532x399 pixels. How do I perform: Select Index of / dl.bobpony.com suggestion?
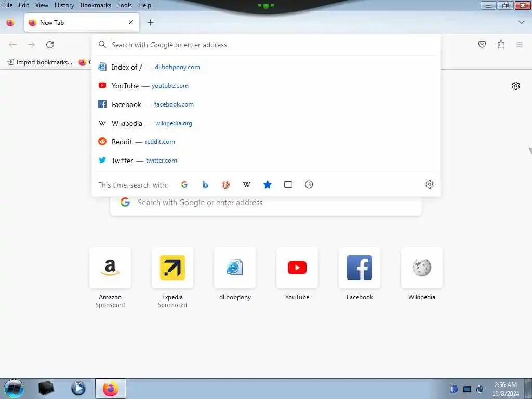(266, 67)
